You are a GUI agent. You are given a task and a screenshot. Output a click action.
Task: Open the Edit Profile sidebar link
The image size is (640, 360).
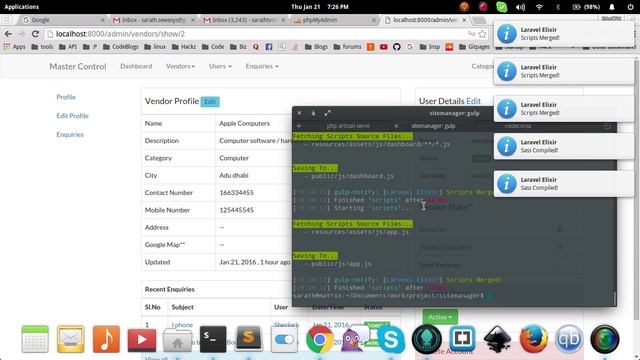click(72, 116)
